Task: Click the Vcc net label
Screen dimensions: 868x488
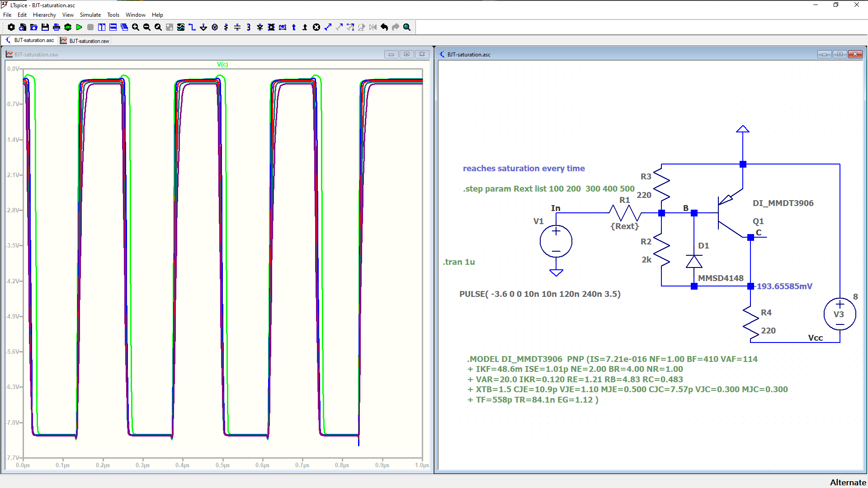Action: tap(815, 338)
